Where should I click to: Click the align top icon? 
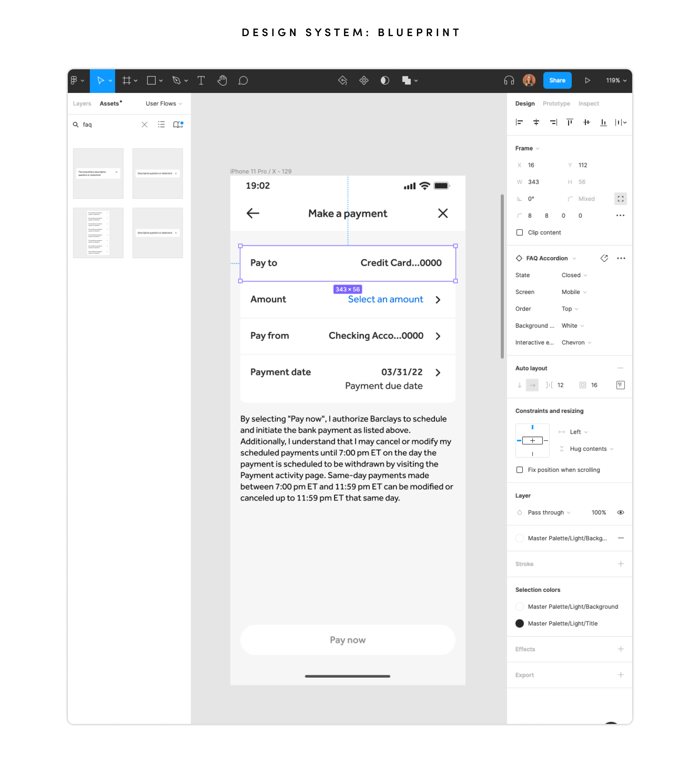(569, 122)
